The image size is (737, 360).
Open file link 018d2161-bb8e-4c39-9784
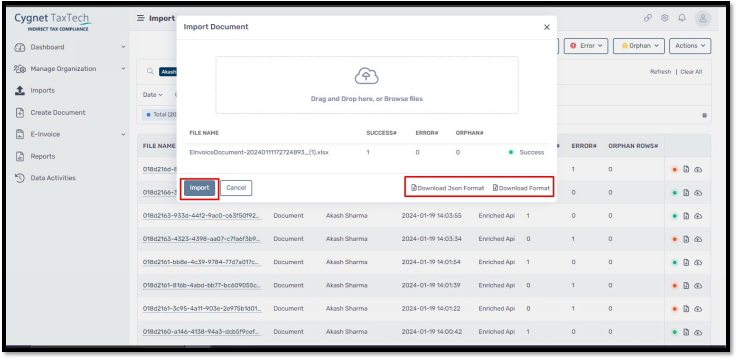(202, 262)
